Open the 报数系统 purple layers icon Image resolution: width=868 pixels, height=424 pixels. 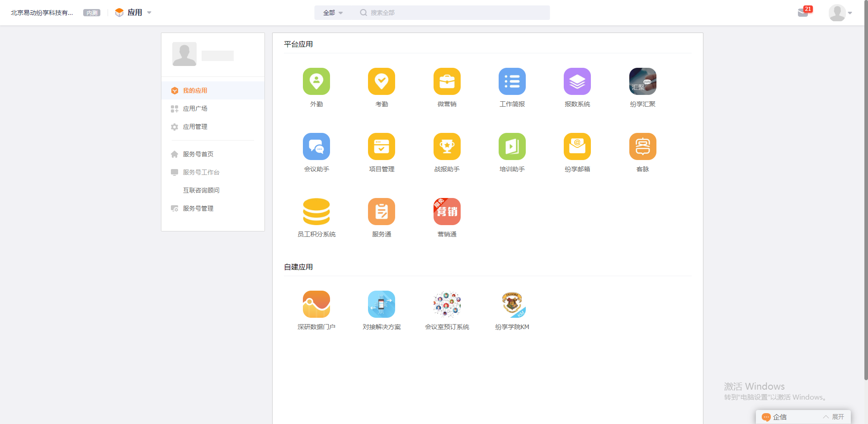[577, 81]
